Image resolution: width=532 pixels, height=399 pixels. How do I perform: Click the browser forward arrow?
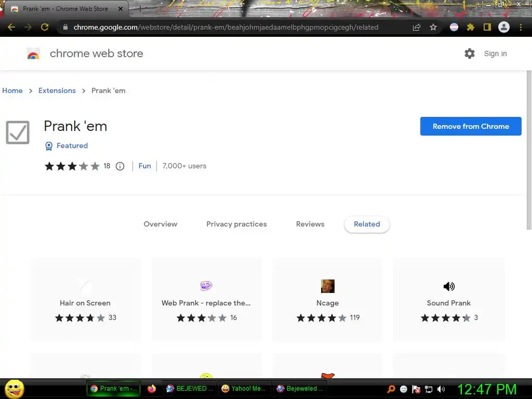pos(28,27)
